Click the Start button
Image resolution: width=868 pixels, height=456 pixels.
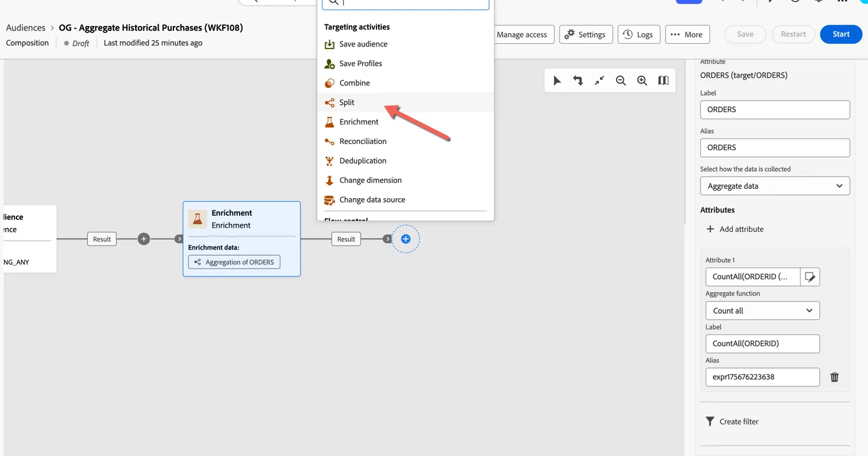pos(841,34)
